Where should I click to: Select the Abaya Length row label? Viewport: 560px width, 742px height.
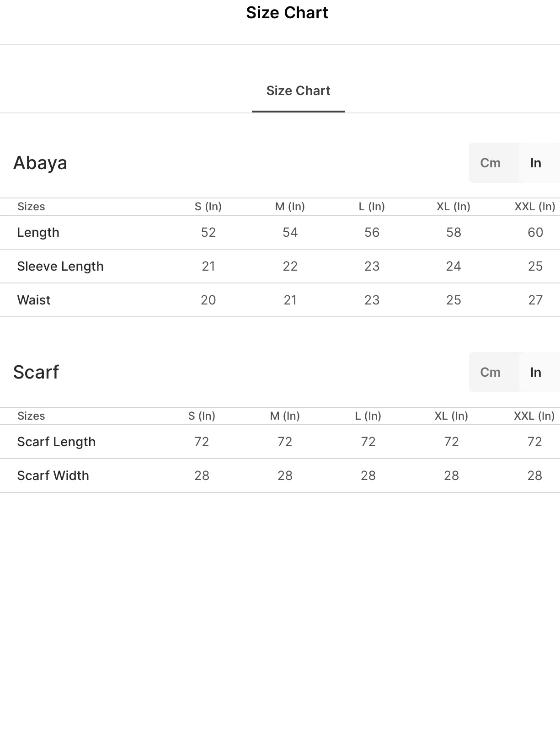(x=38, y=232)
